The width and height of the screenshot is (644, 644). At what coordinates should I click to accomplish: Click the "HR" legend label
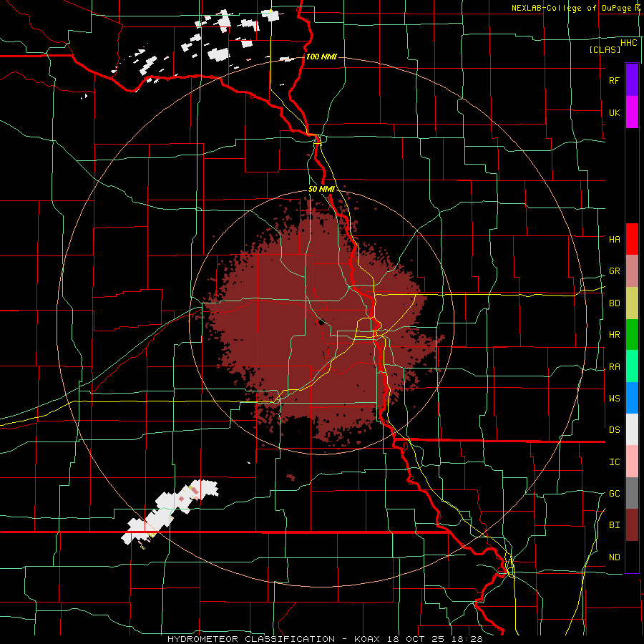click(x=614, y=335)
